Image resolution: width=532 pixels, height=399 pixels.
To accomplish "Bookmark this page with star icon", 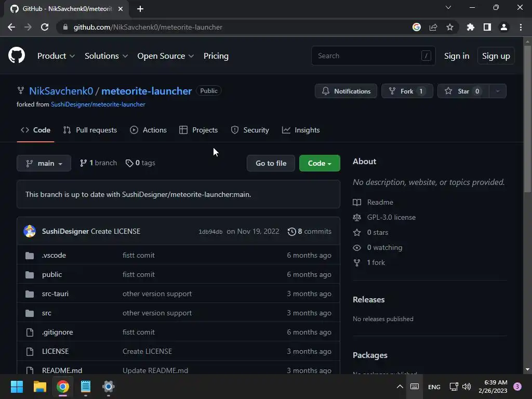I will coord(450,27).
